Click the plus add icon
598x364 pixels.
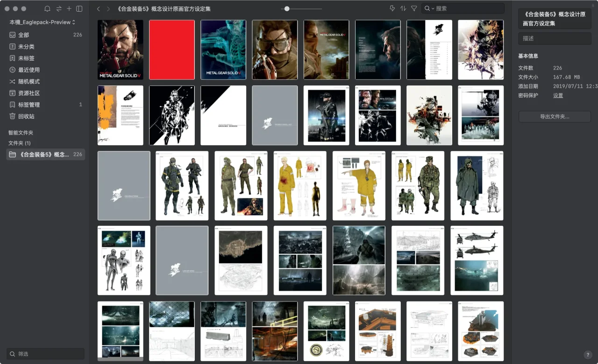69,9
